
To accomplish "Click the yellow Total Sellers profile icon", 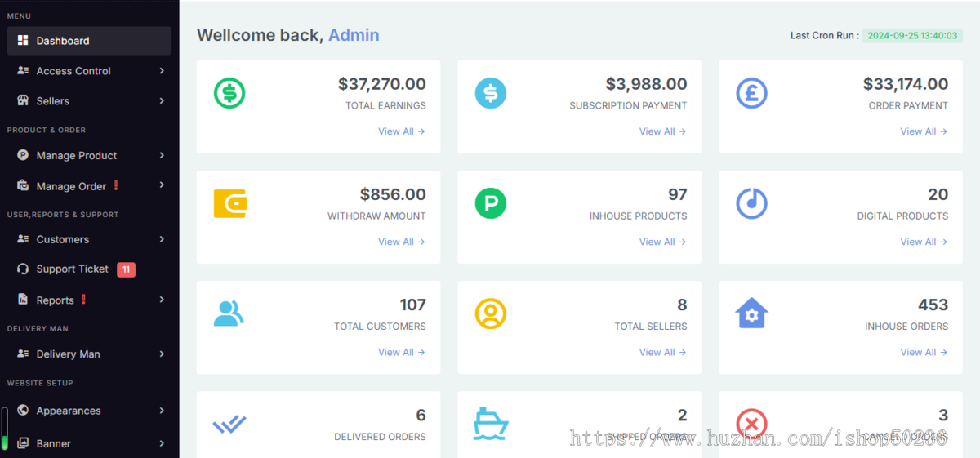I will pos(491,313).
